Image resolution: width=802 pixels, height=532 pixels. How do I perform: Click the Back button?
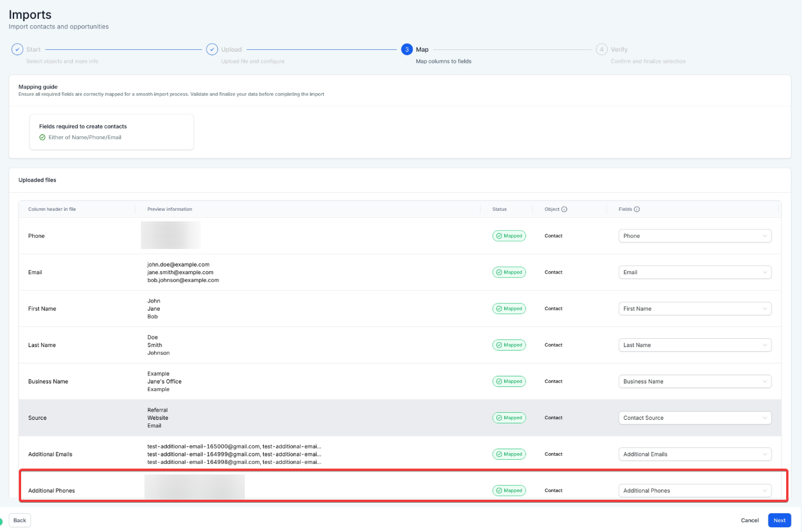[20, 520]
